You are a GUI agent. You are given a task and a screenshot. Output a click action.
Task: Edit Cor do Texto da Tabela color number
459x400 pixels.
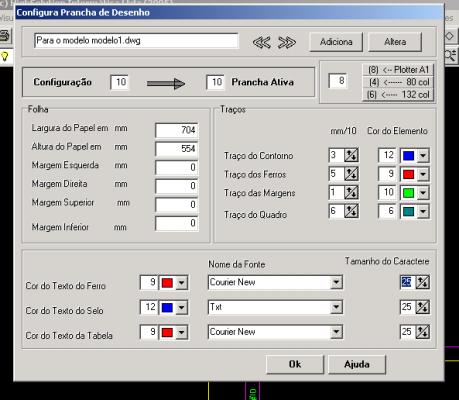click(x=149, y=332)
